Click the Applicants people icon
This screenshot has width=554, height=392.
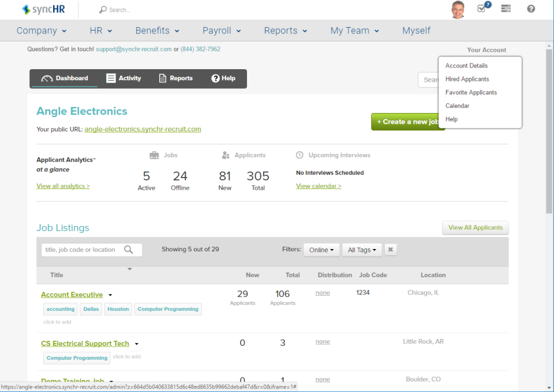[226, 155]
